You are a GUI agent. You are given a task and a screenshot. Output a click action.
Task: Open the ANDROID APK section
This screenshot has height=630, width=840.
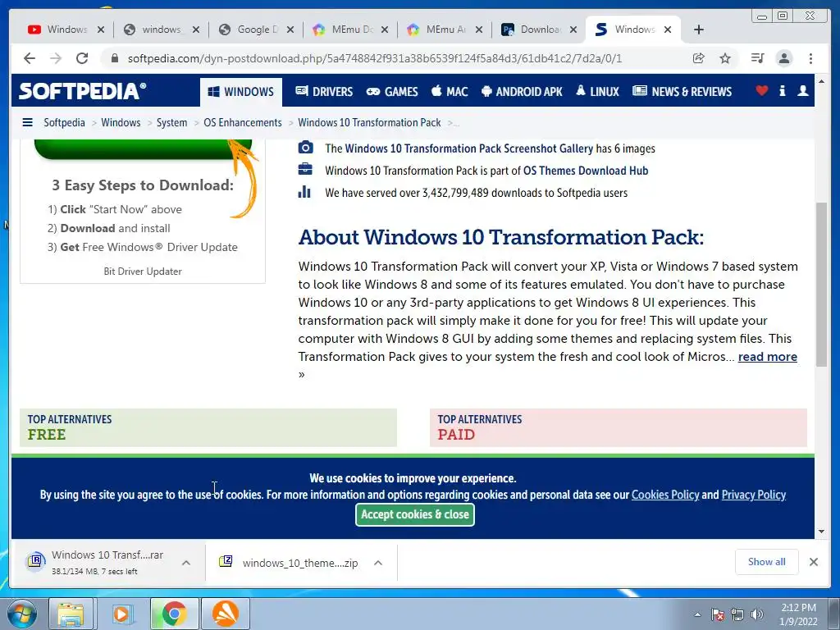coord(523,92)
